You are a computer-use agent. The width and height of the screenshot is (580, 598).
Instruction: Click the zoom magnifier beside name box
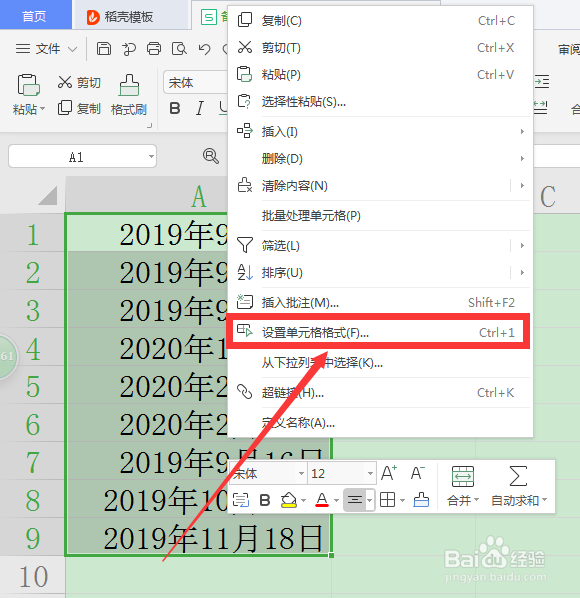tap(210, 156)
